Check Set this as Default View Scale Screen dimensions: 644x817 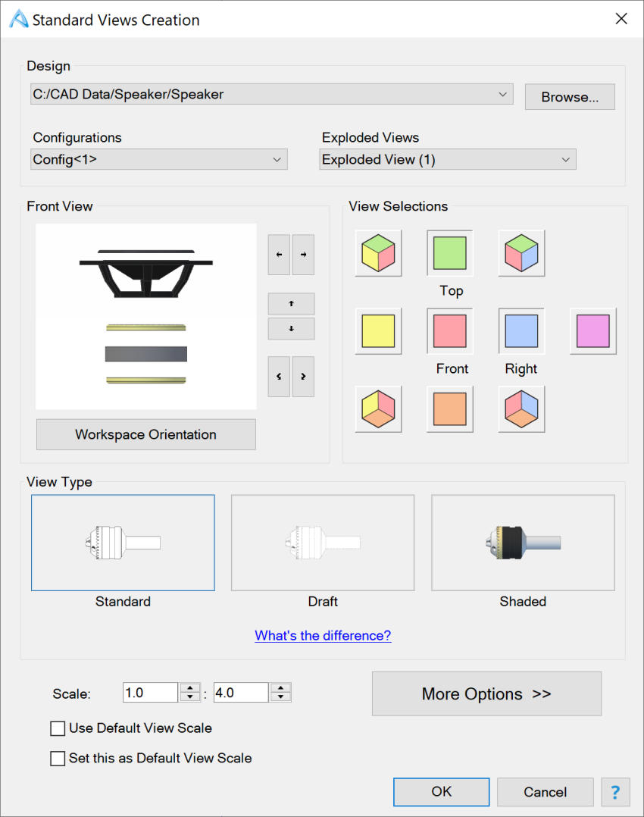[58, 758]
